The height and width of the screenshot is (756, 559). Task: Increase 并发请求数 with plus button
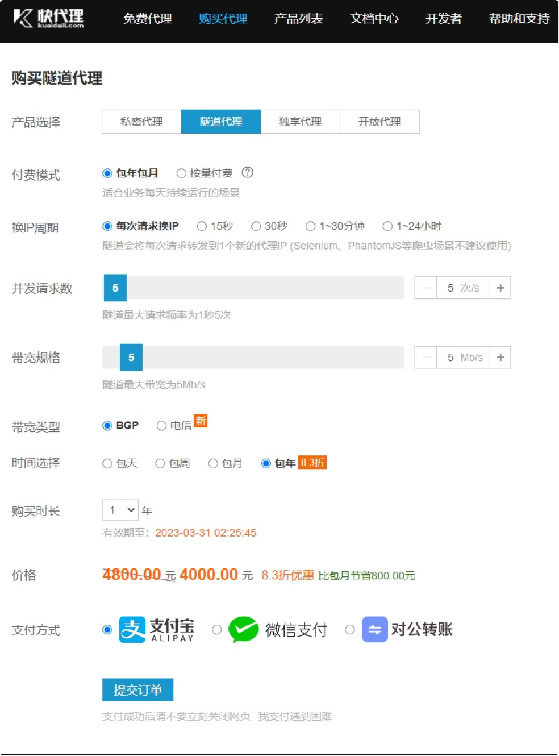[500, 288]
